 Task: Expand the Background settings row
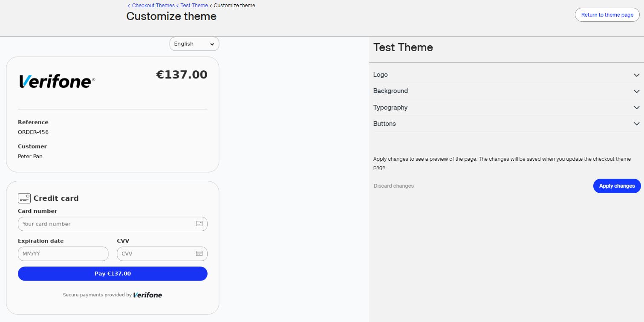click(507, 91)
